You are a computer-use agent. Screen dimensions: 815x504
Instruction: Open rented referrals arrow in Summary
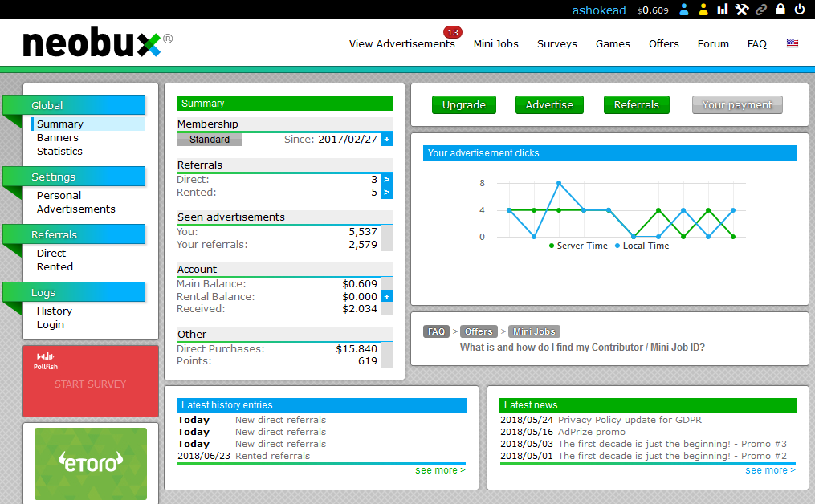(387, 193)
